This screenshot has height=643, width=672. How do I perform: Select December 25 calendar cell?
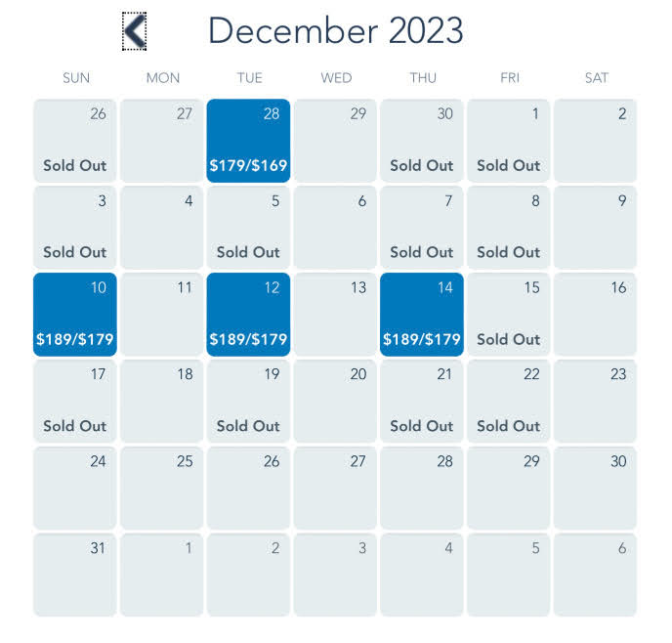[x=161, y=488]
